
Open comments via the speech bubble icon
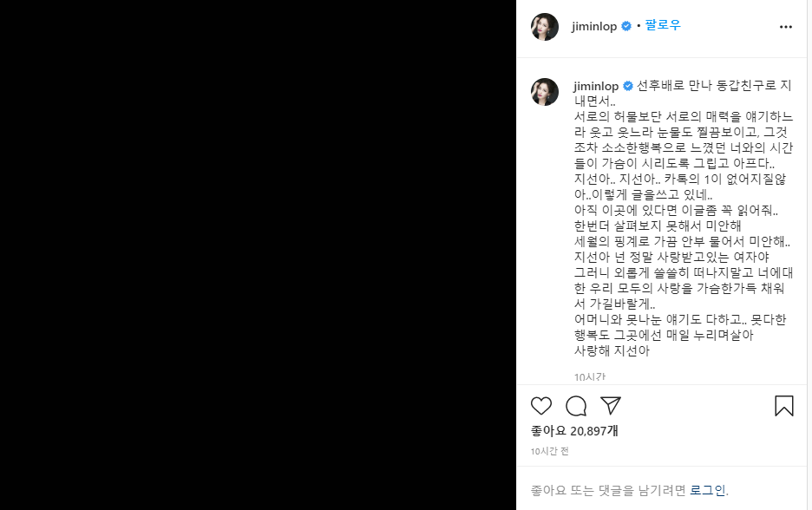click(576, 406)
